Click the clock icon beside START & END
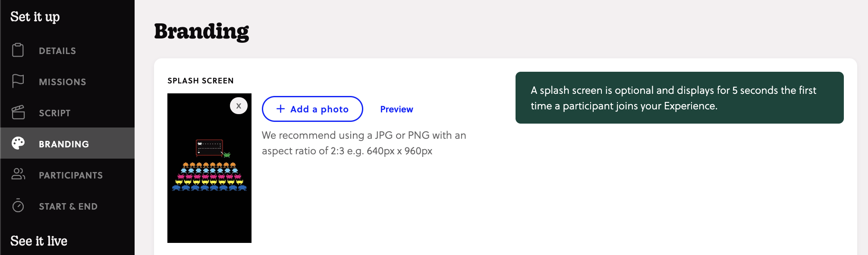This screenshot has height=255, width=868. pyautogui.click(x=17, y=206)
